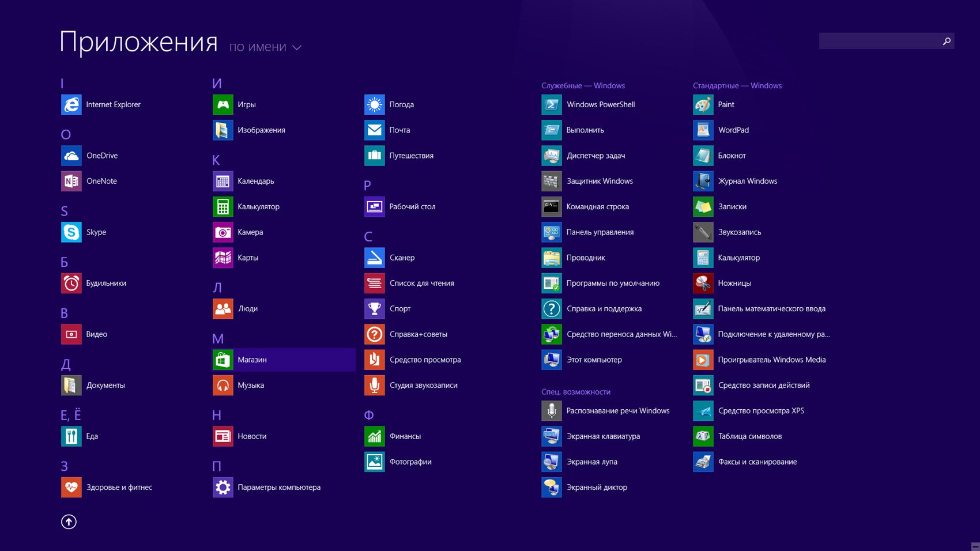
Task: Select the Программы по умолчанию label
Action: coord(613,283)
